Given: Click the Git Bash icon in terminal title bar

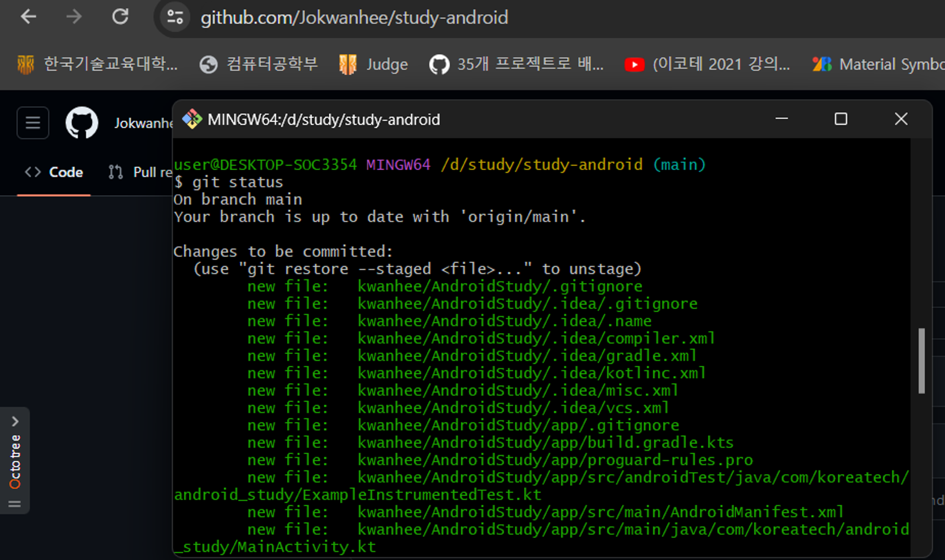Looking at the screenshot, I should (192, 119).
